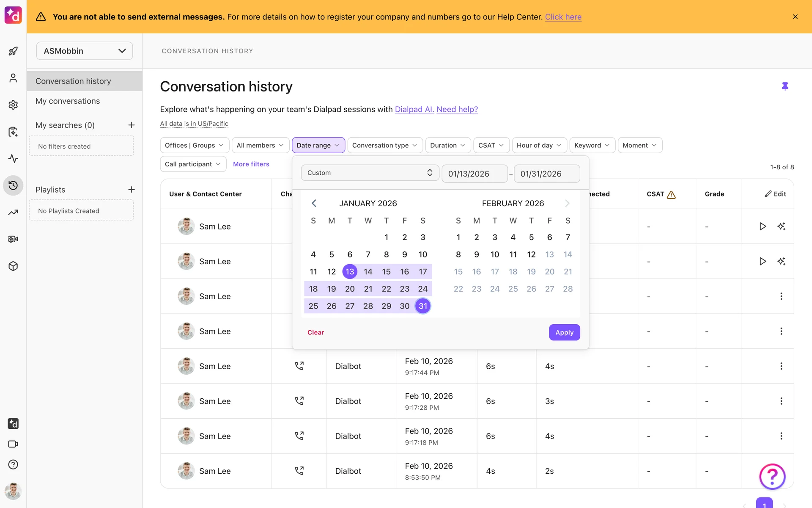This screenshot has width=812, height=508.
Task: Expand the Custom date preset selector
Action: [370, 173]
